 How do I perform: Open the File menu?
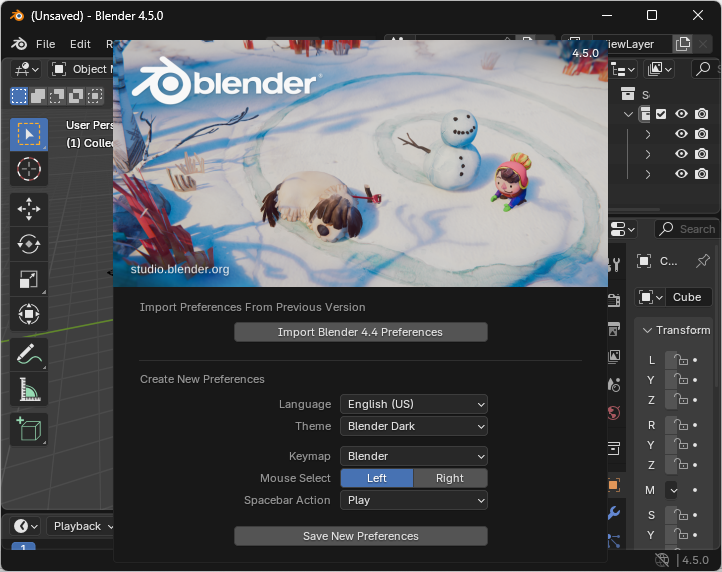(x=46, y=44)
